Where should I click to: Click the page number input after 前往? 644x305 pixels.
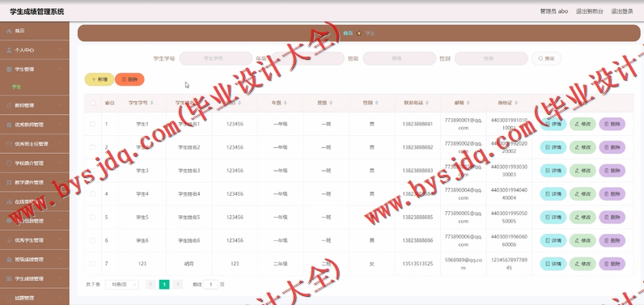tap(210, 285)
